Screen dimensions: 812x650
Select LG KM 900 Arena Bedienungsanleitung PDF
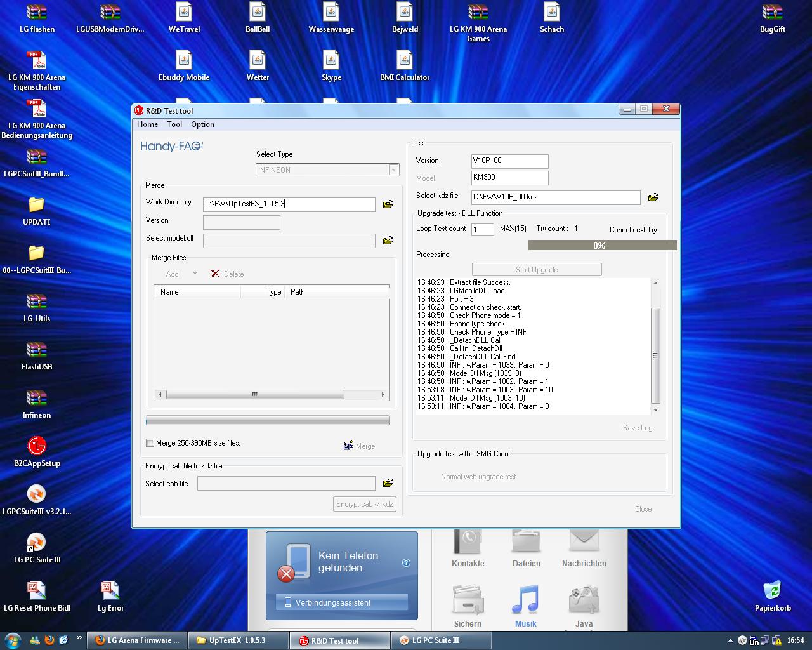tap(37, 119)
